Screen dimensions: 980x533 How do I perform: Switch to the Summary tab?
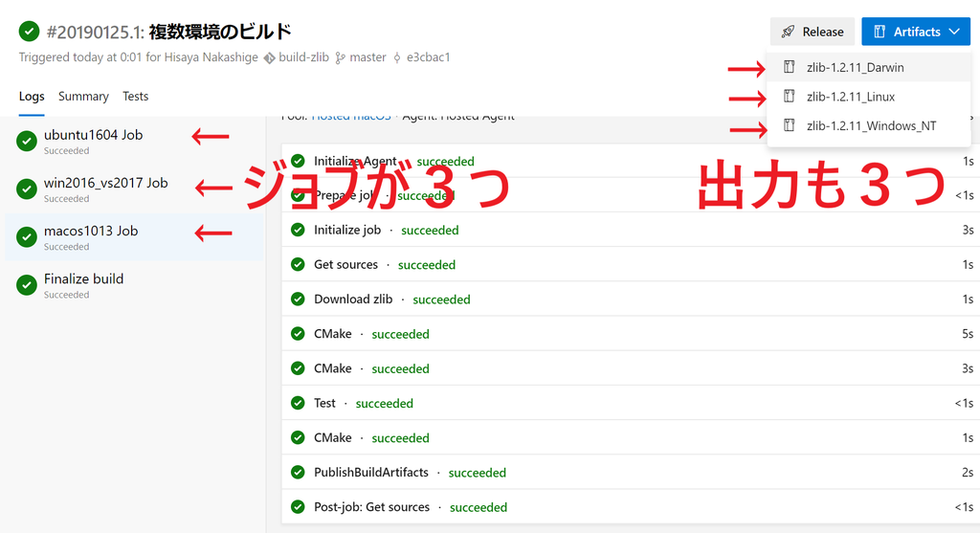point(83,97)
